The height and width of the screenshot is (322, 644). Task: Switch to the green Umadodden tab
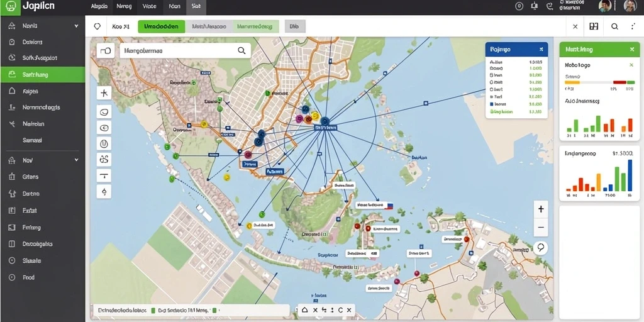coord(162,26)
